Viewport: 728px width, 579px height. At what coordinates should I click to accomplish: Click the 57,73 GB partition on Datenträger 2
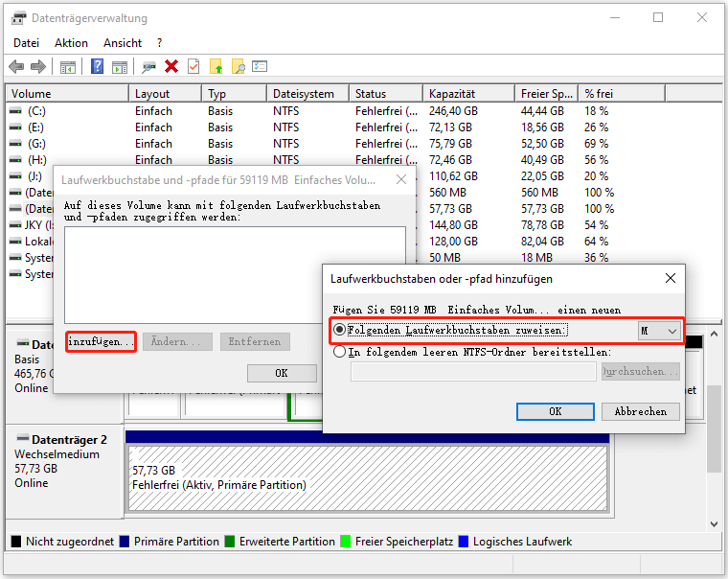pyautogui.click(x=367, y=477)
